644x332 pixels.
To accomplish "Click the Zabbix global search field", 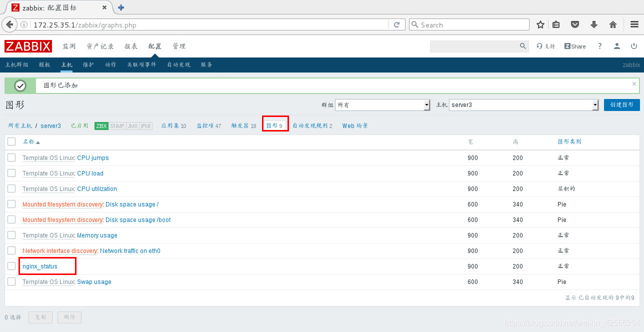I will click(474, 46).
